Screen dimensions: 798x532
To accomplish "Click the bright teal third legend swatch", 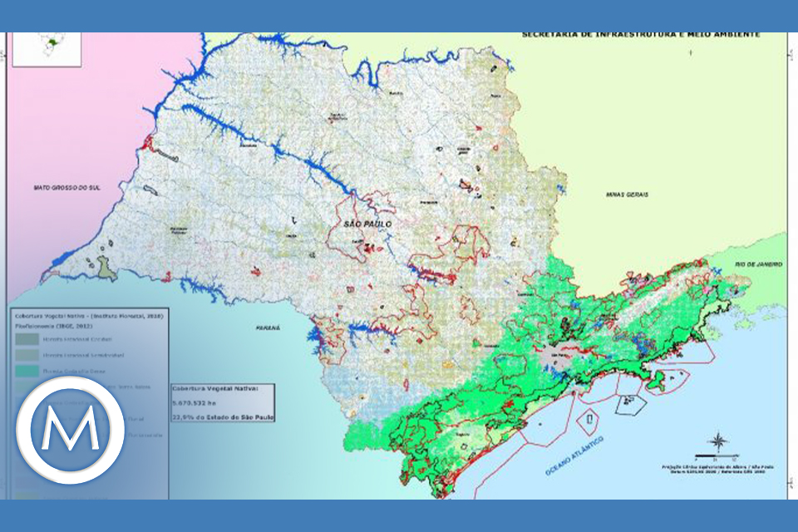I will point(28,371).
